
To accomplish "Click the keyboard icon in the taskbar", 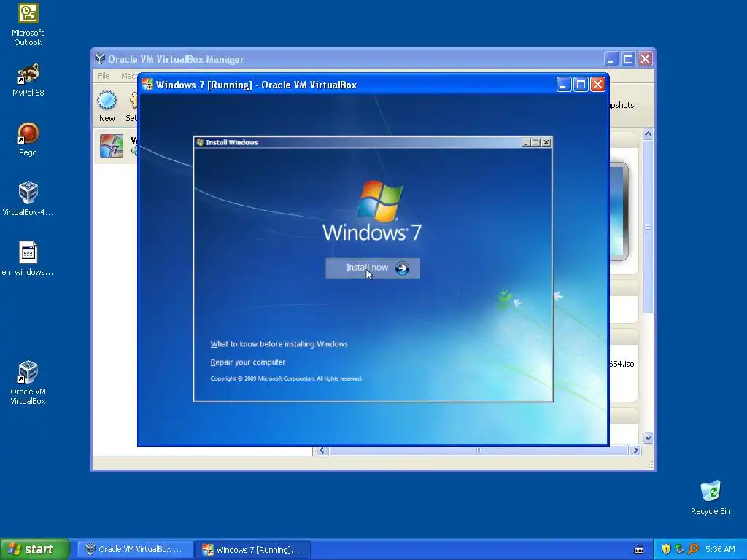I will [x=639, y=550].
